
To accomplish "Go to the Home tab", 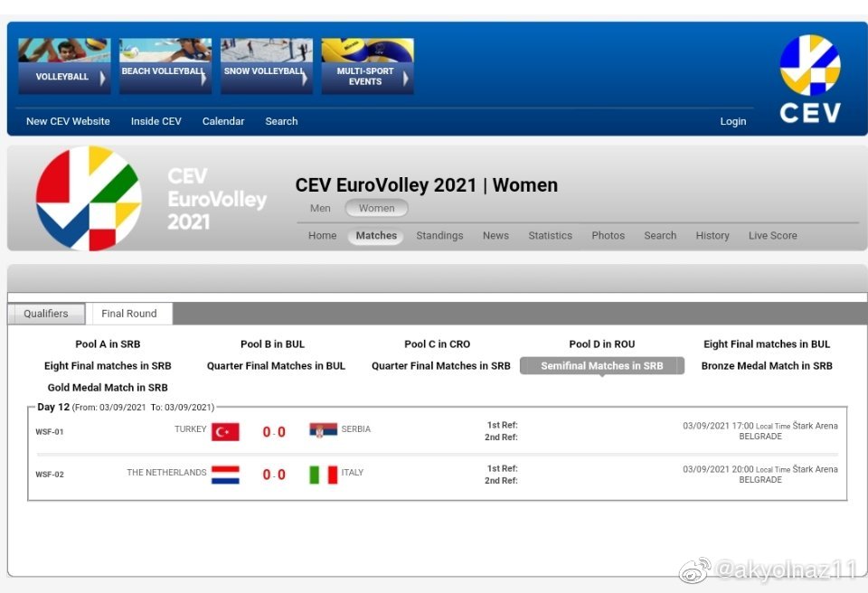I will (x=322, y=235).
